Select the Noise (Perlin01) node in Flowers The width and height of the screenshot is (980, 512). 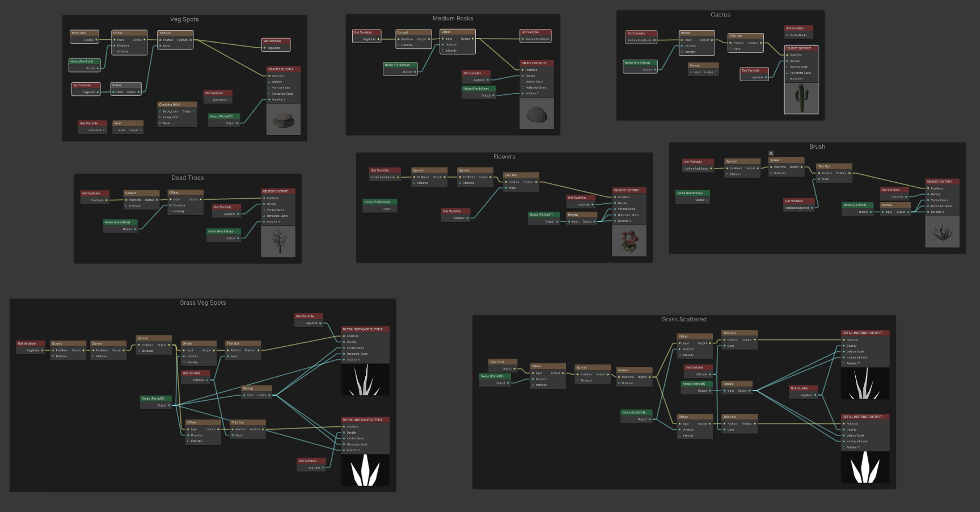click(544, 218)
